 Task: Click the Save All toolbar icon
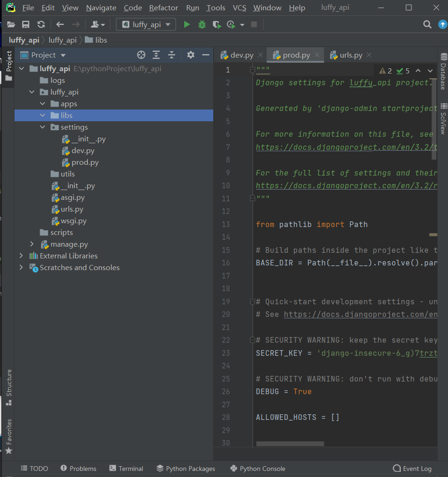click(26, 24)
